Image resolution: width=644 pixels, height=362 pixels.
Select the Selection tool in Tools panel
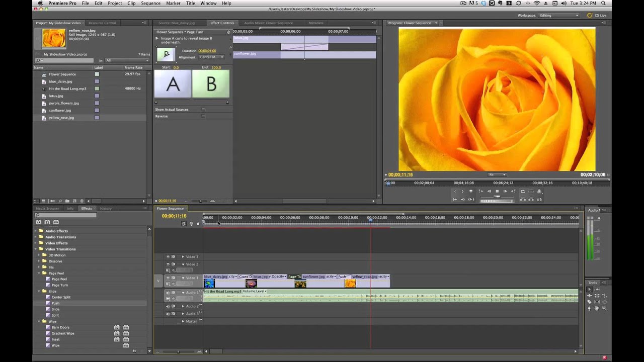[590, 290]
